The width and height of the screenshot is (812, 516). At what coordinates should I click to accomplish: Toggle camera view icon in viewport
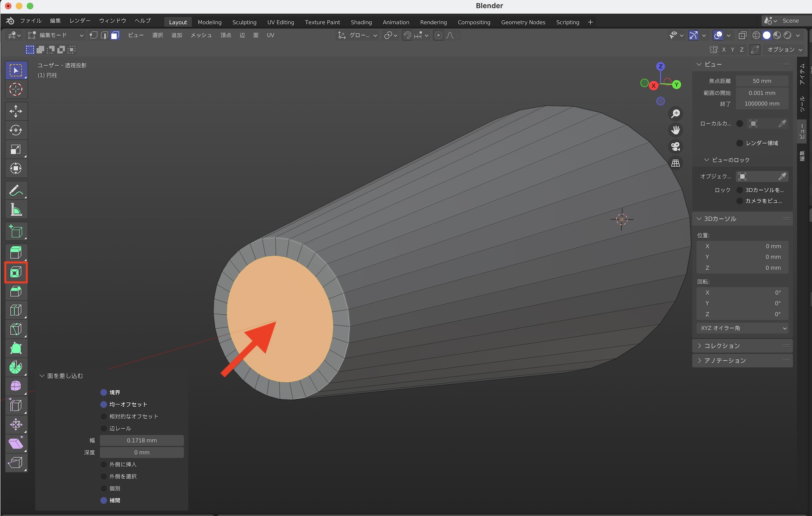tap(676, 146)
